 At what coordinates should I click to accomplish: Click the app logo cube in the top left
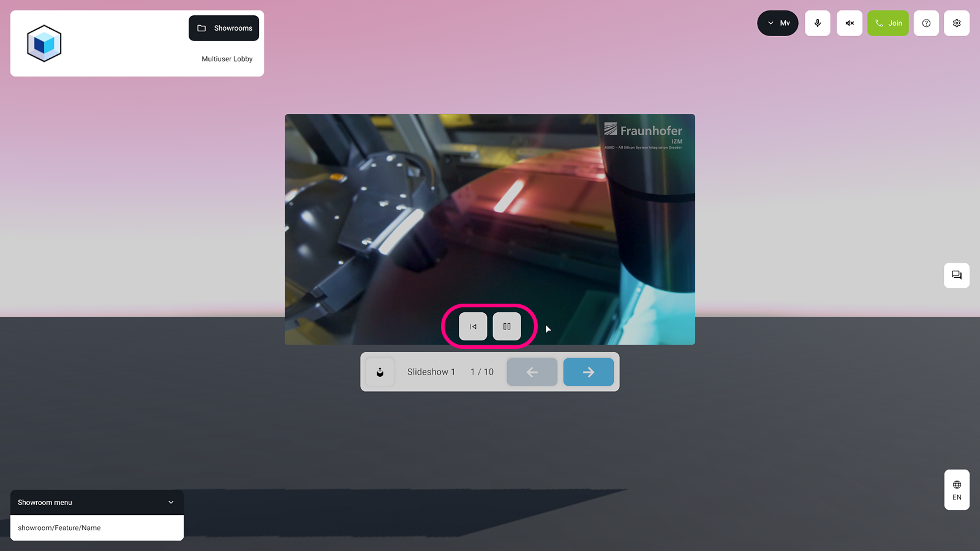click(x=43, y=43)
